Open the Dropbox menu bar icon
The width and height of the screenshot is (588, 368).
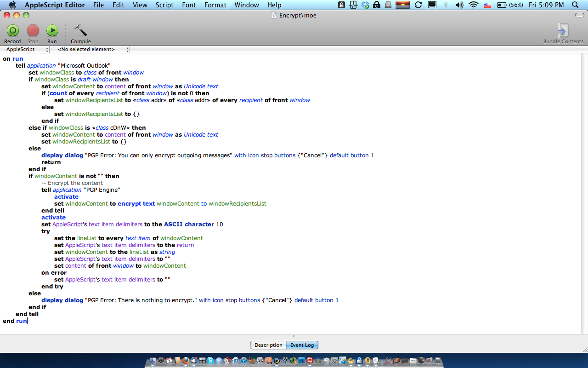[366, 5]
